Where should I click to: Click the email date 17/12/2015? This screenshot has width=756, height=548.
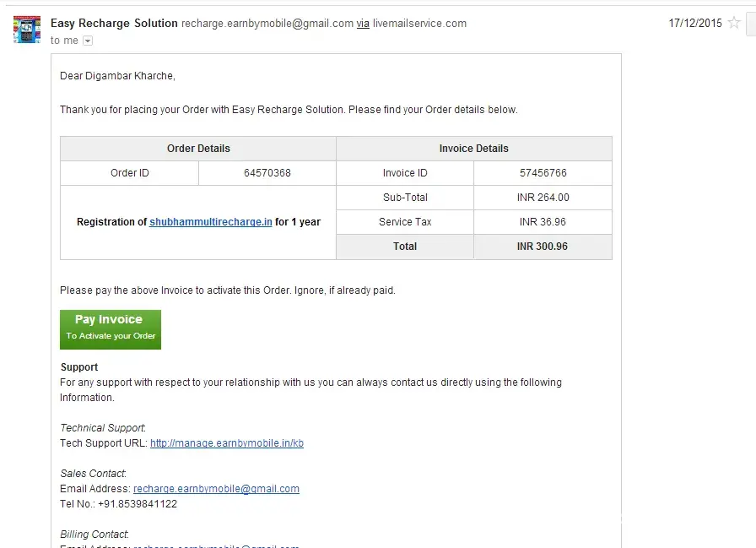click(x=695, y=24)
